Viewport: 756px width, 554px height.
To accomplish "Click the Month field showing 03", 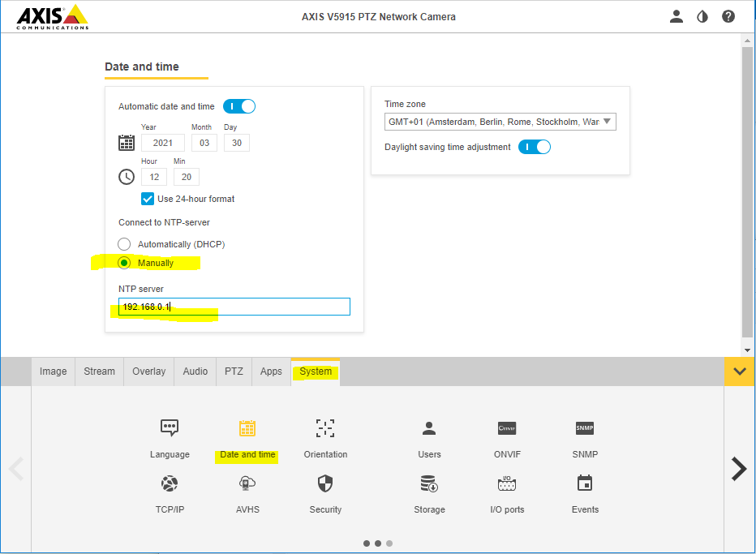I will (x=204, y=143).
